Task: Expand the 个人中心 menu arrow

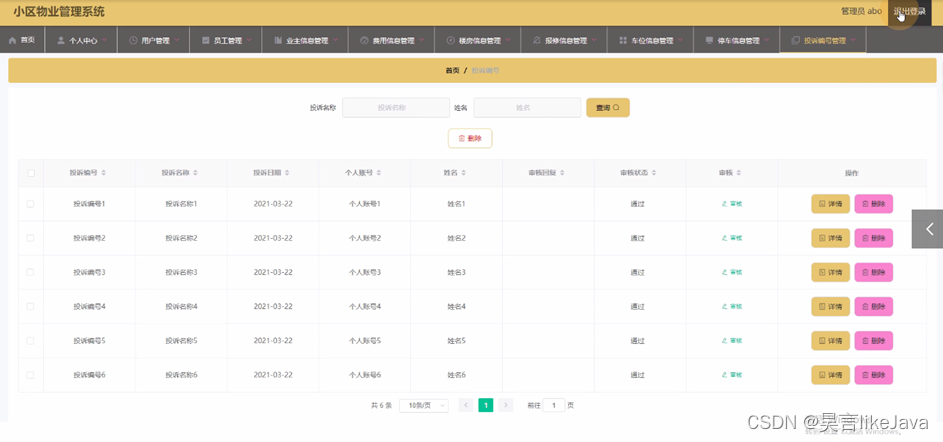Action: (x=104, y=40)
